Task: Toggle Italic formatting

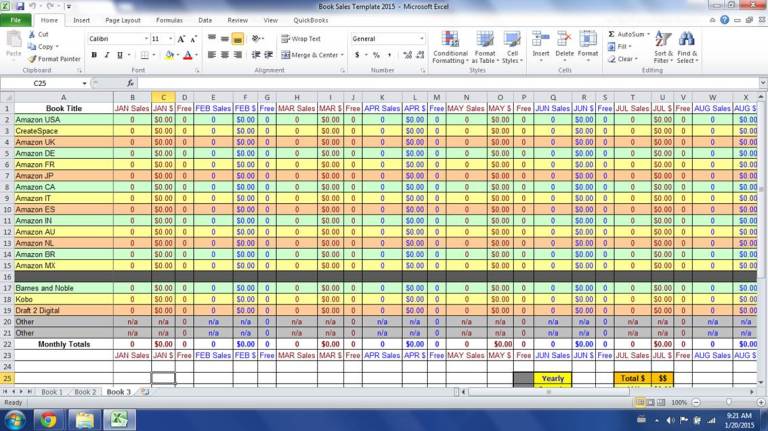Action: 106,55
